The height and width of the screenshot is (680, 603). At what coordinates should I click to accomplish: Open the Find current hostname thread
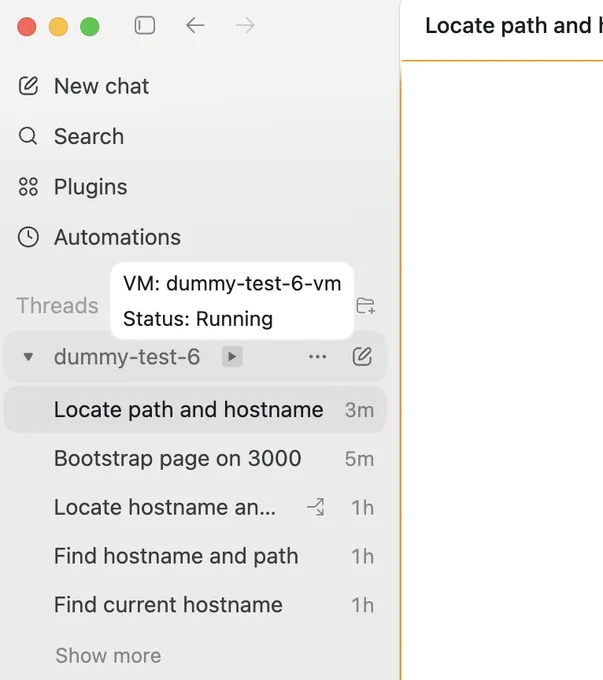[195, 605]
